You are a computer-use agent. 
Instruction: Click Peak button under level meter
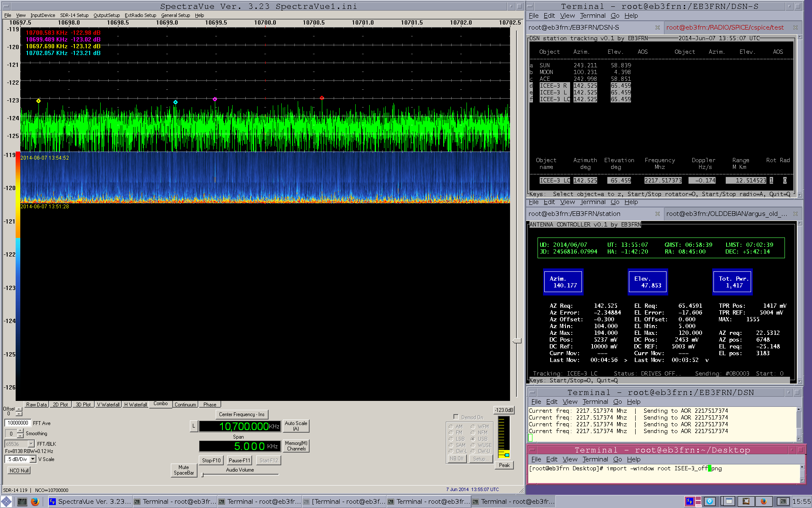pyautogui.click(x=504, y=465)
